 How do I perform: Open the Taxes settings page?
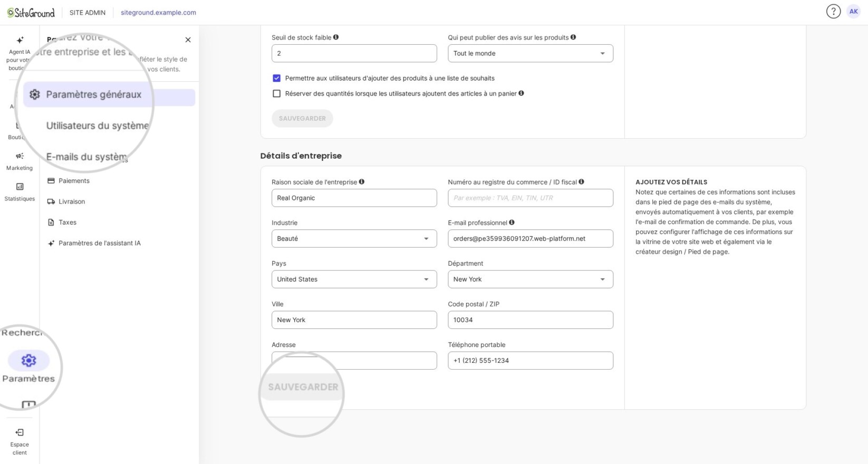point(67,223)
